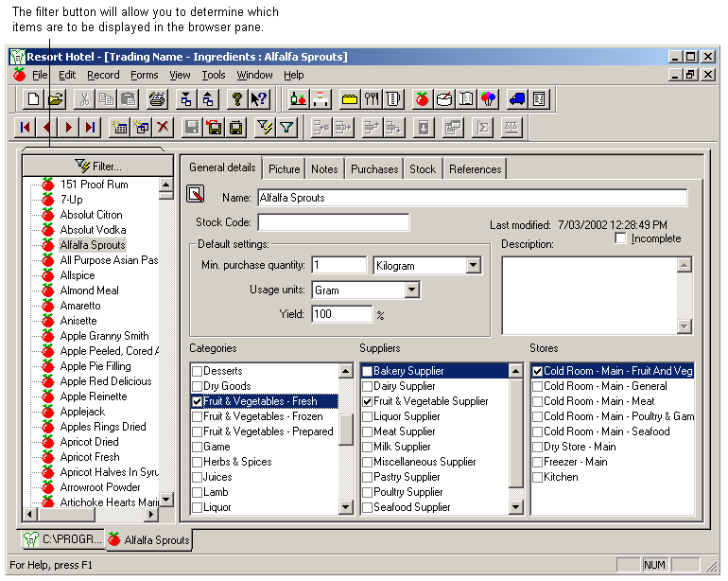Click the Open folder toolbar icon

pos(56,99)
